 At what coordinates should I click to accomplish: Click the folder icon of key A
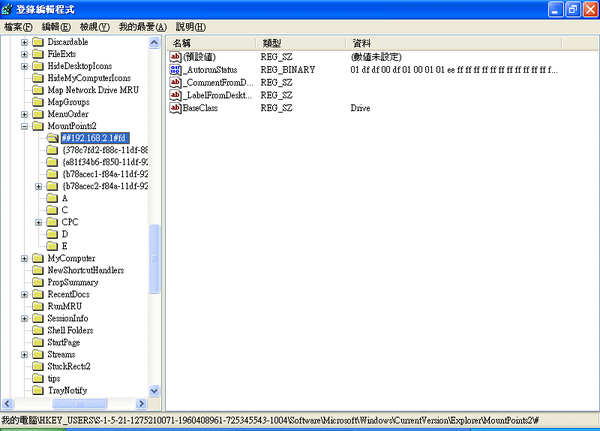pyautogui.click(x=52, y=198)
